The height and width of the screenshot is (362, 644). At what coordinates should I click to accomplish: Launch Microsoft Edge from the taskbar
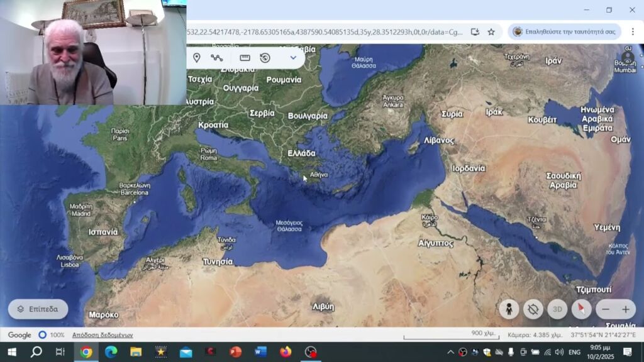click(111, 352)
